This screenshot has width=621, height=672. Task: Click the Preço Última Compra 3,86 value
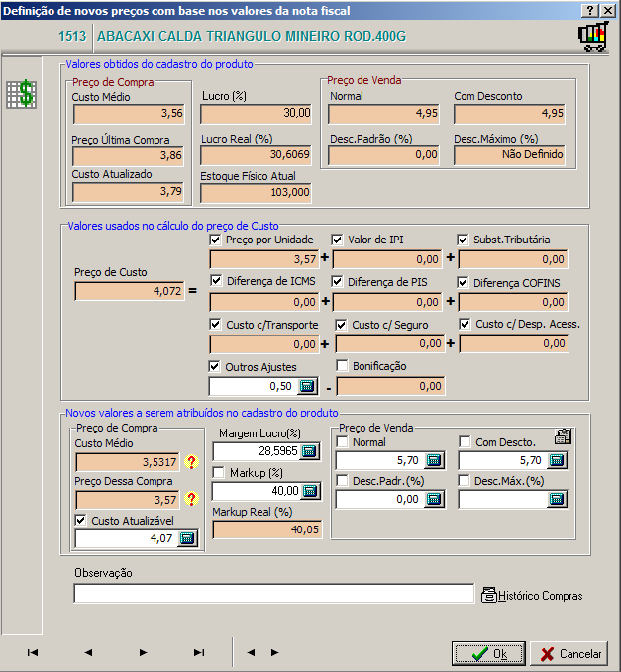click(x=129, y=155)
